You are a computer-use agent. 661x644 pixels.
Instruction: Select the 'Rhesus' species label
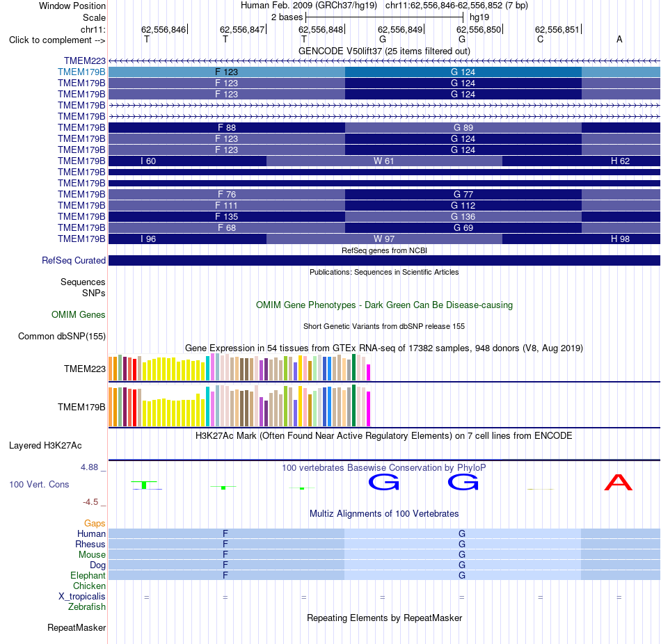click(90, 544)
